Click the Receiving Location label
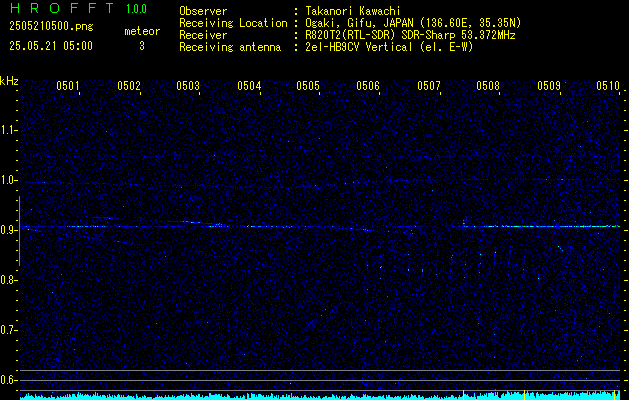The image size is (629, 400). pos(233,23)
